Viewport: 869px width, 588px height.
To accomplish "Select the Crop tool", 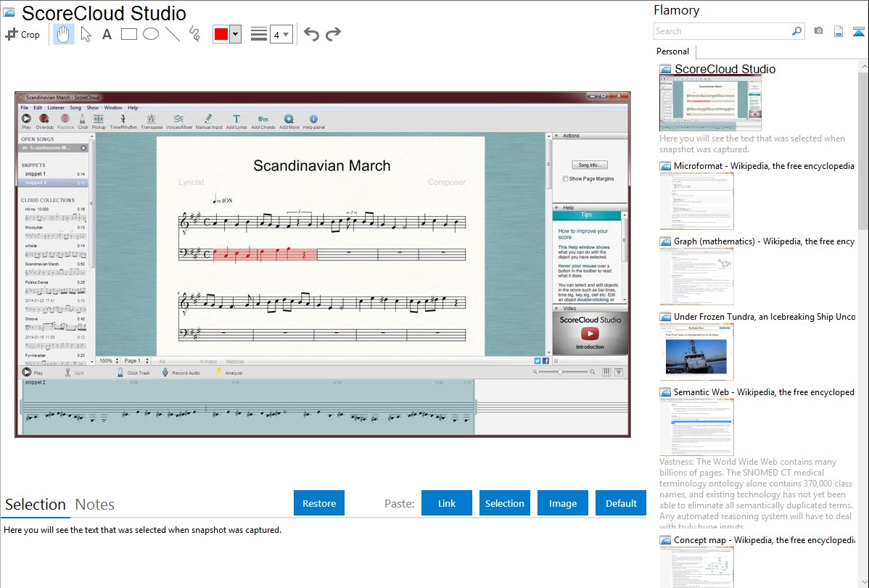I will (x=22, y=34).
